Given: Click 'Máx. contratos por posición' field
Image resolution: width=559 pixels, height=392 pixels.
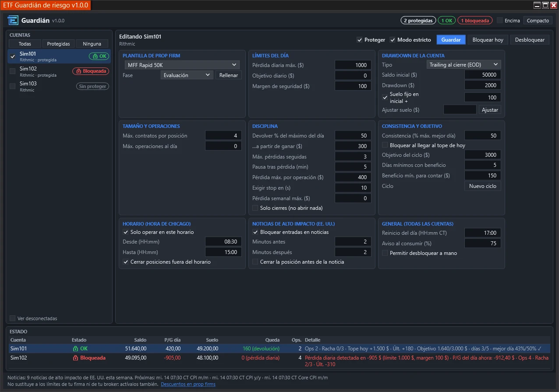Looking at the screenshot, I should coord(223,136).
